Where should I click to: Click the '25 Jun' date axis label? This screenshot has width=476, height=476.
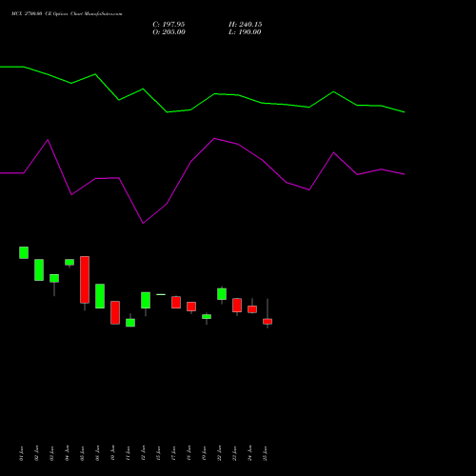tap(265, 453)
